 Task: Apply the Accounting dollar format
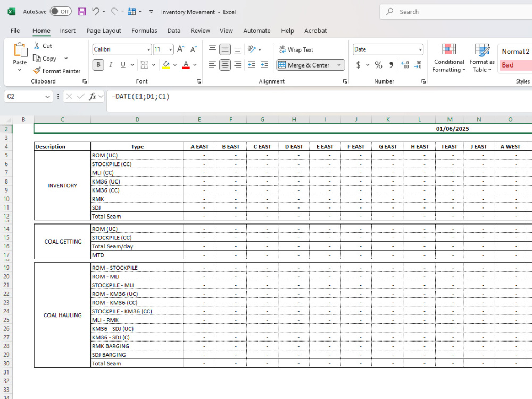pos(358,65)
